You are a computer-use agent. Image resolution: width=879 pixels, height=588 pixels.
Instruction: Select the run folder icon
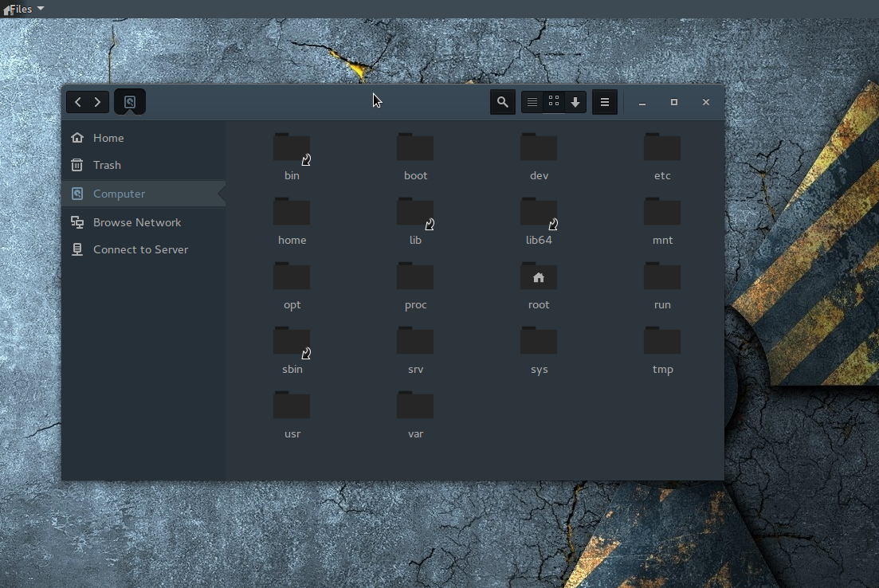click(x=662, y=276)
